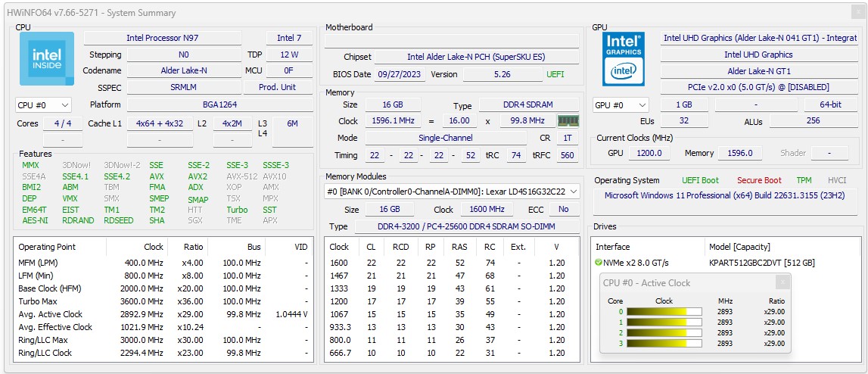Close the CPU #0 Active Clock popup
The height and width of the screenshot is (374, 868).
pos(782,282)
